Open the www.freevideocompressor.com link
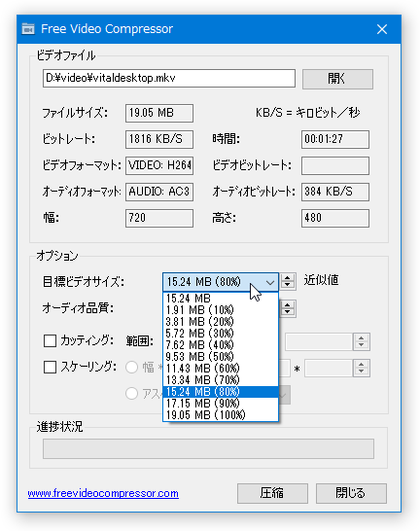Image resolution: width=420 pixels, height=531 pixels. point(103,493)
